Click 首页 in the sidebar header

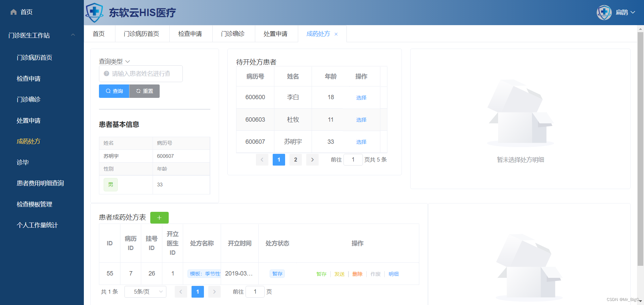tap(26, 12)
